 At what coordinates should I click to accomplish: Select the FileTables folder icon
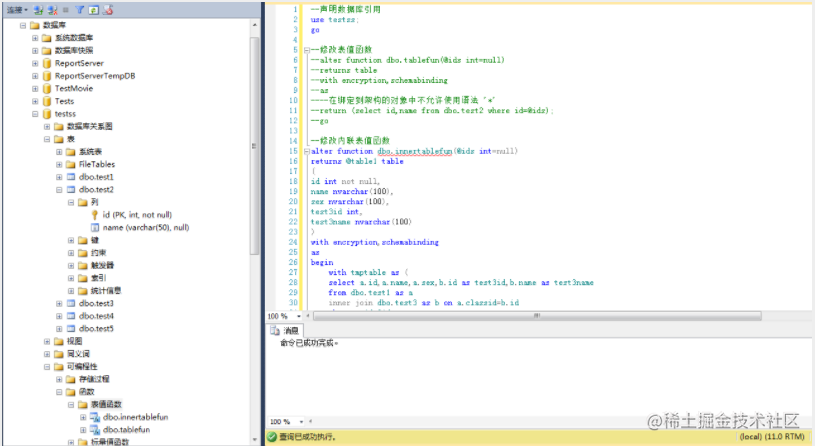click(x=71, y=164)
